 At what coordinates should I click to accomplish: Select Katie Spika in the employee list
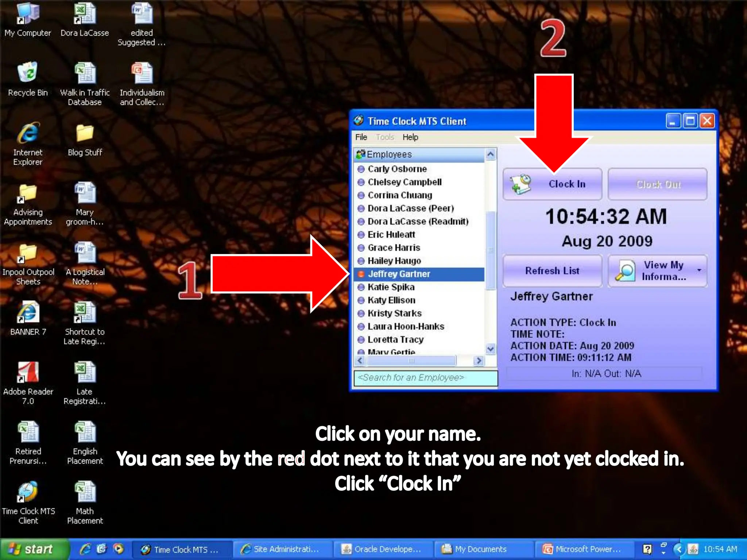point(391,287)
